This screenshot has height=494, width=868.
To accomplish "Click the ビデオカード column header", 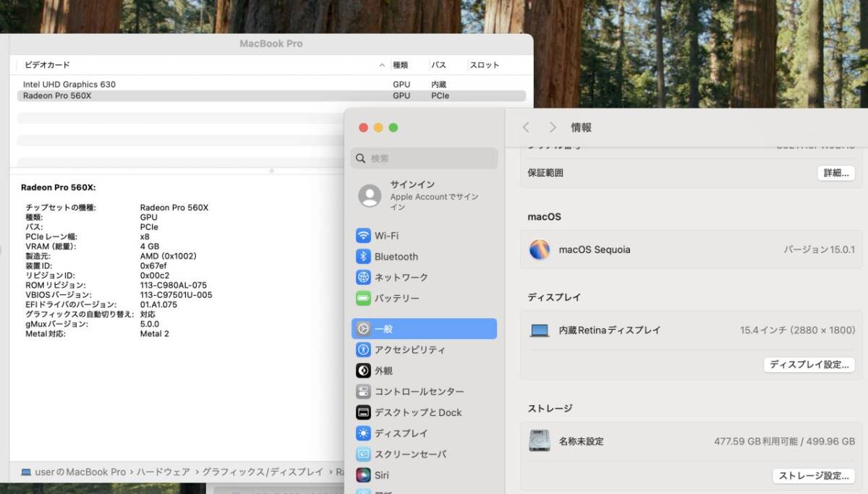I will [x=47, y=65].
